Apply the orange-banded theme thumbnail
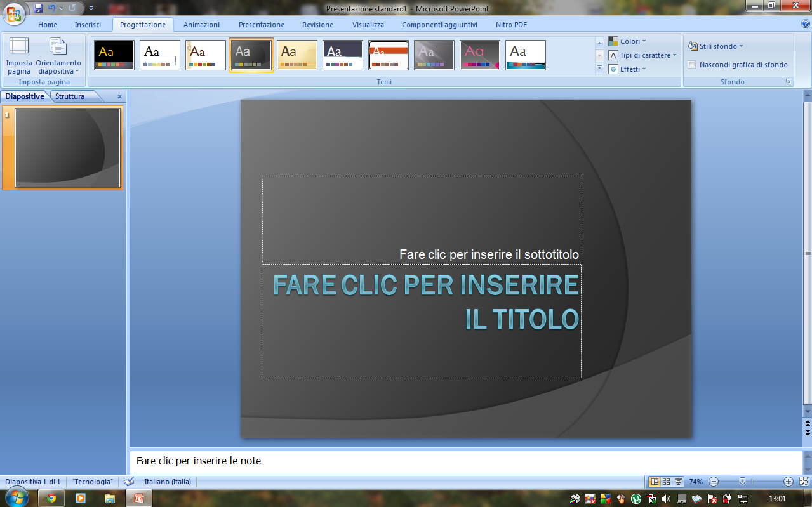The width and height of the screenshot is (812, 507). pyautogui.click(x=389, y=55)
